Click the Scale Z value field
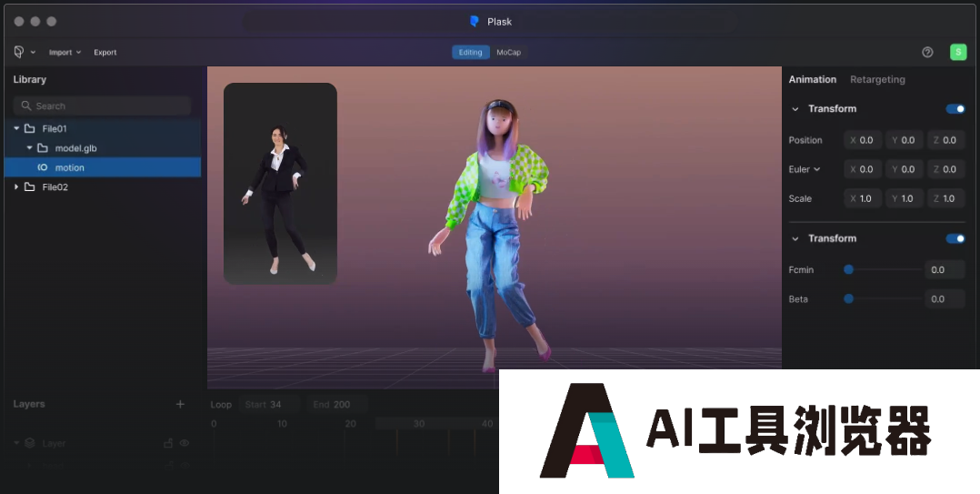 click(945, 199)
